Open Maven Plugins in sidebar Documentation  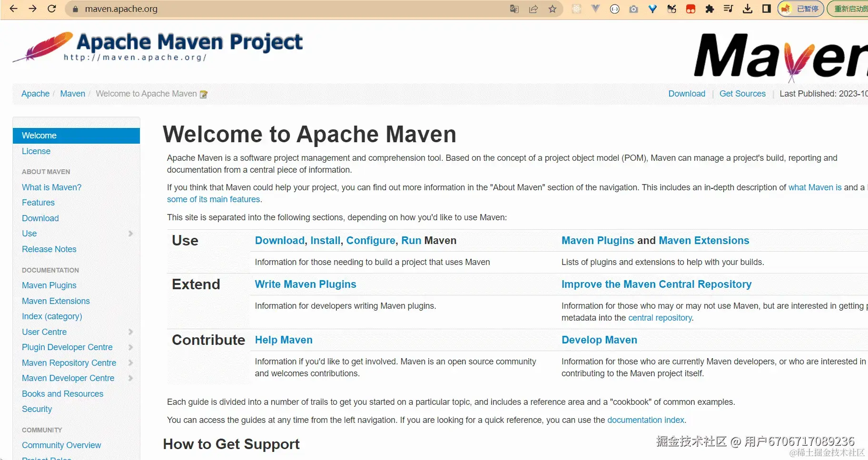49,285
